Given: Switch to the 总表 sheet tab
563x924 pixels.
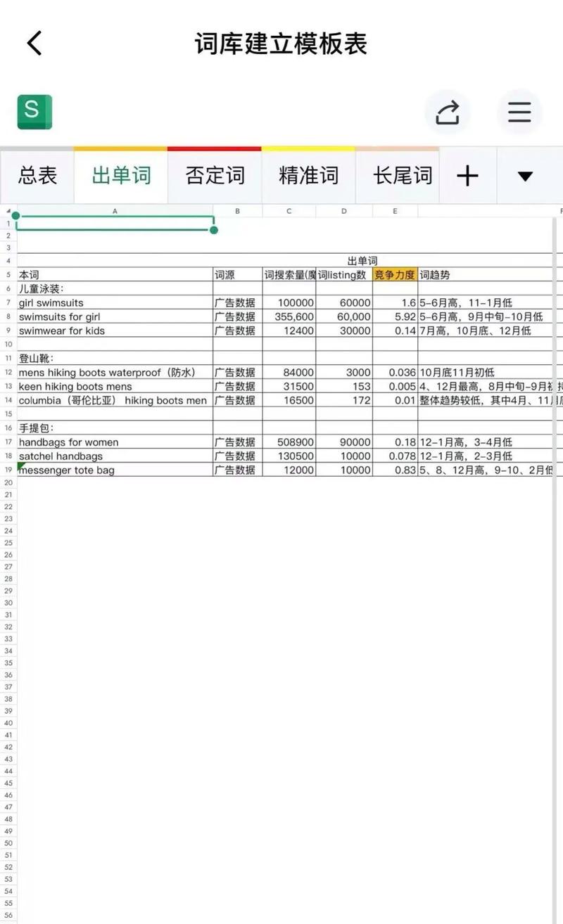Looking at the screenshot, I should tap(37, 177).
